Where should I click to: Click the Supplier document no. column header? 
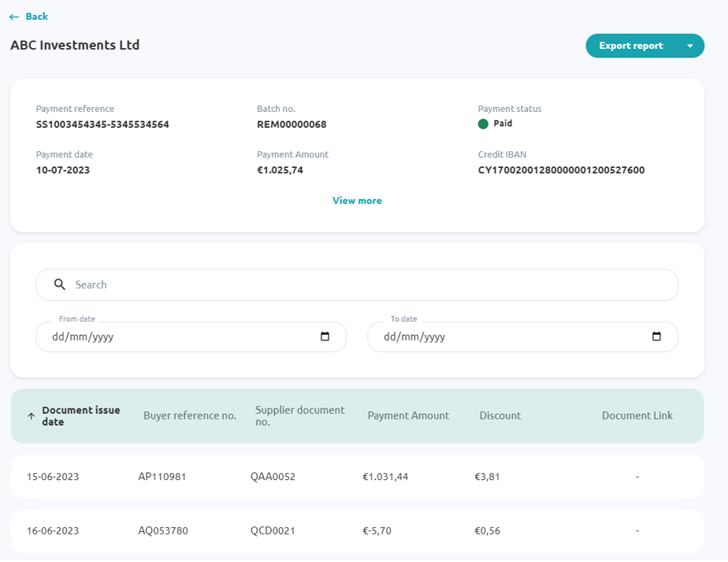click(x=300, y=416)
